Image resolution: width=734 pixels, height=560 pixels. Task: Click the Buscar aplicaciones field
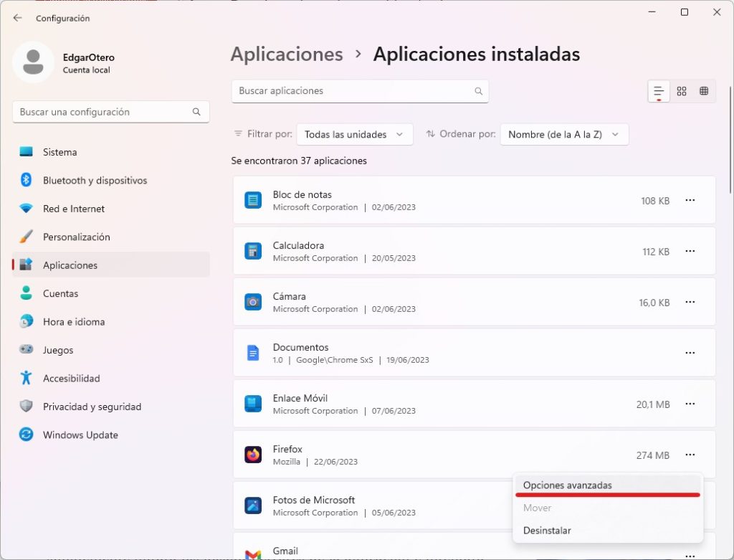point(360,91)
